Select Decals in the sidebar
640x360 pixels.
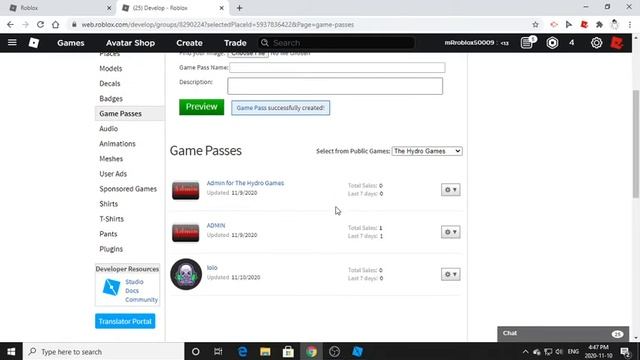(110, 84)
